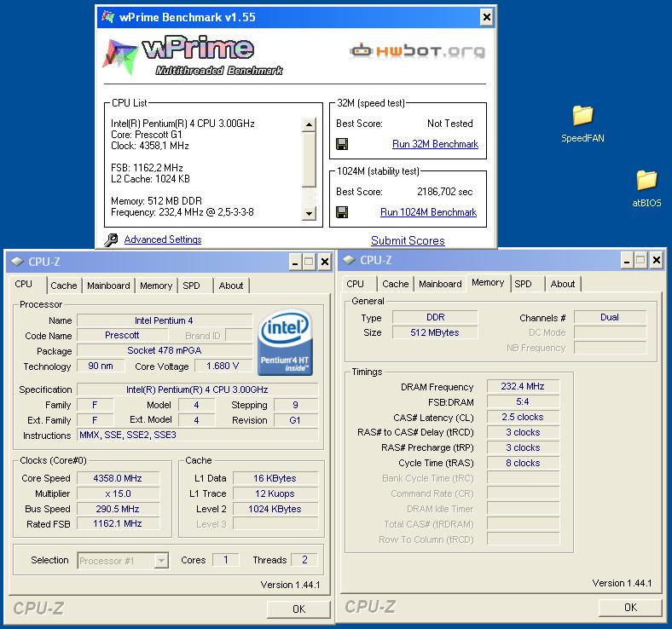Run the 32M Benchmark
672x629 pixels.
click(x=435, y=144)
